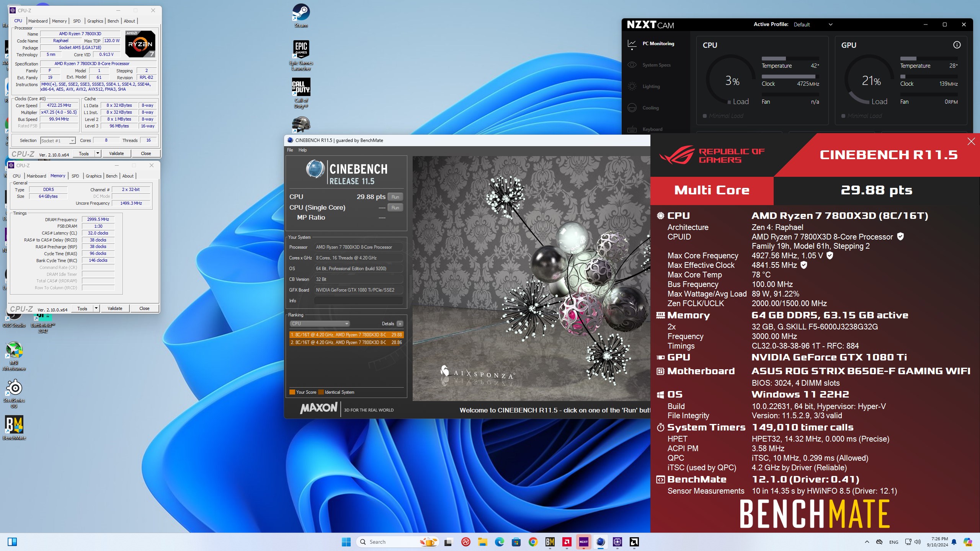Open Microsoft Edge from the taskbar
The image size is (980, 551).
coord(499,542)
